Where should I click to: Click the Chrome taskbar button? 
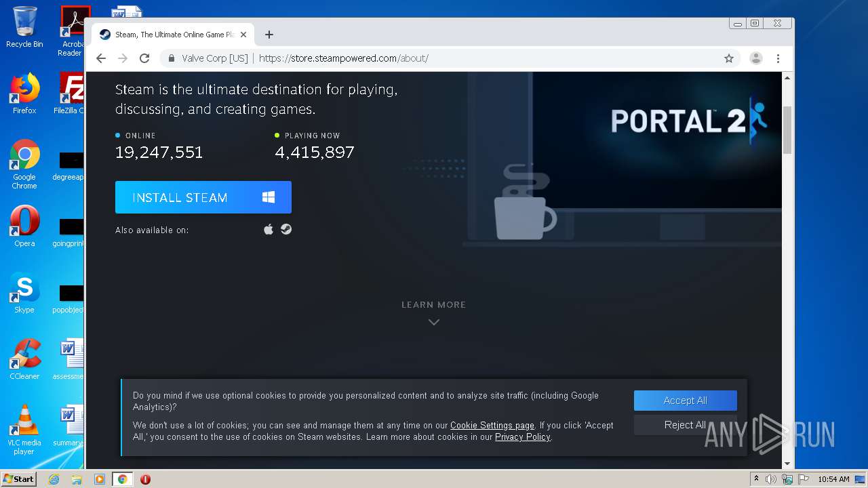point(122,479)
